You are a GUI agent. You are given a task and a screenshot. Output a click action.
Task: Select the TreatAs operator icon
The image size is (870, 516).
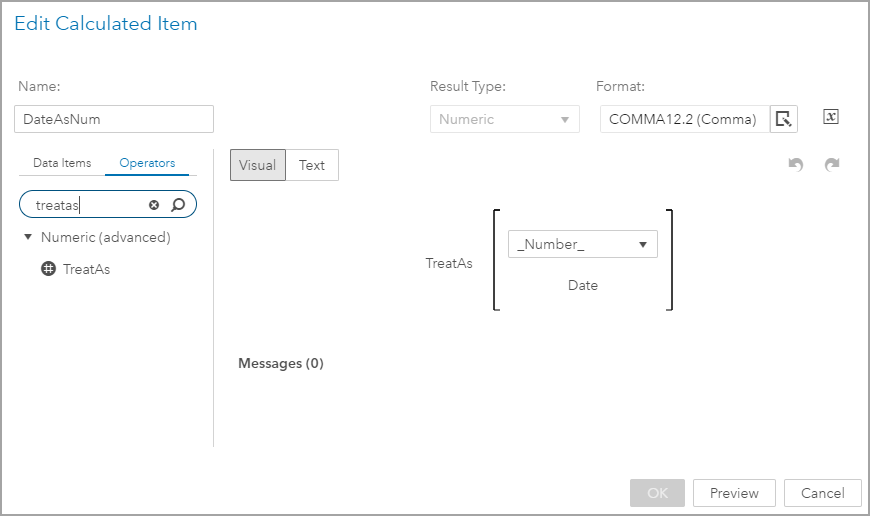[x=48, y=269]
